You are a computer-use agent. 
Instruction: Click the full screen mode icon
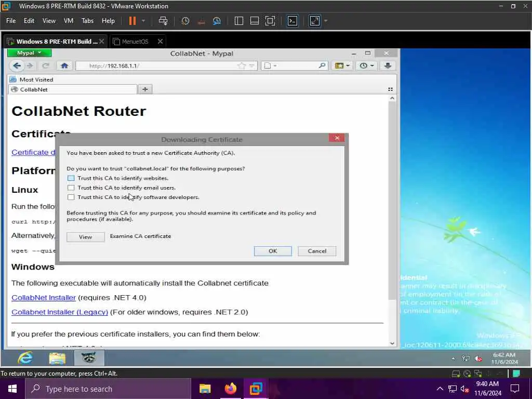click(270, 21)
